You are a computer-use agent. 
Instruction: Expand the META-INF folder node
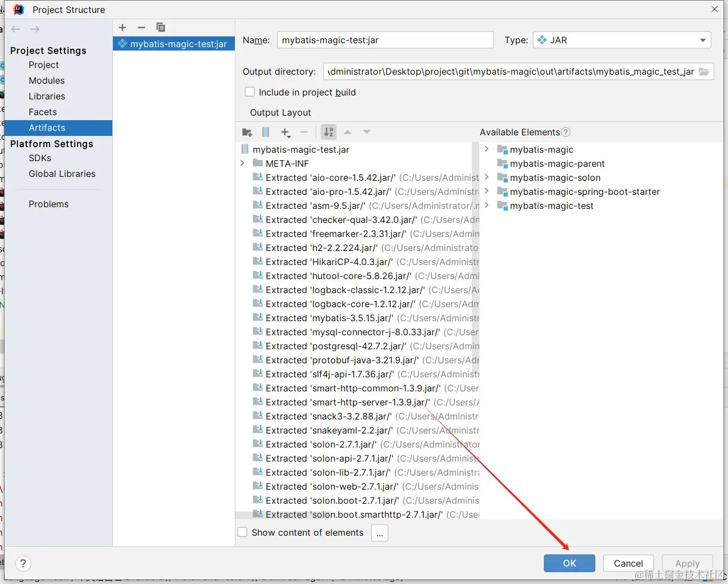point(243,163)
